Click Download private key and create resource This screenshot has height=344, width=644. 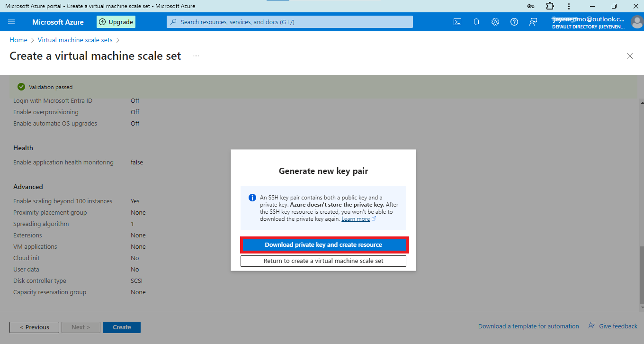pos(323,245)
